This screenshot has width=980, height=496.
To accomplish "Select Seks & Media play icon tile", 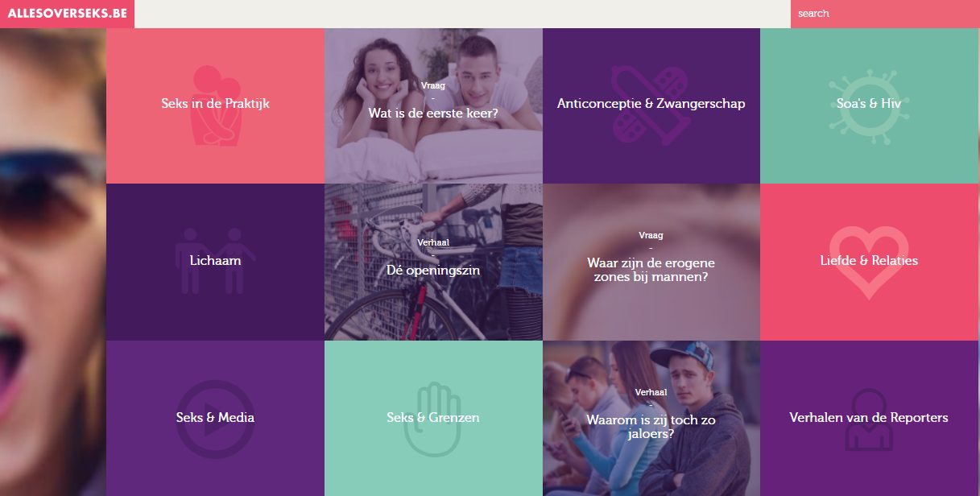I will click(215, 418).
